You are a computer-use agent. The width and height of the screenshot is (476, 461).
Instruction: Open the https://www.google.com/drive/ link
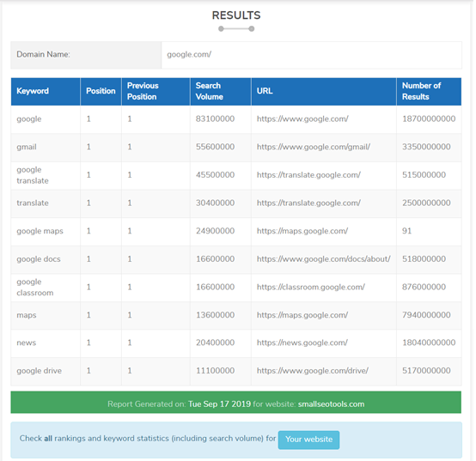point(313,371)
